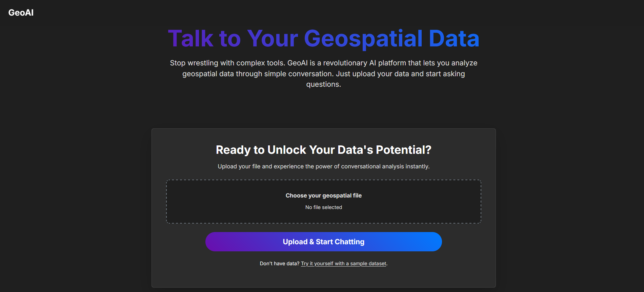
Task: Click No file selected inside the dropzone
Action: pos(323,207)
